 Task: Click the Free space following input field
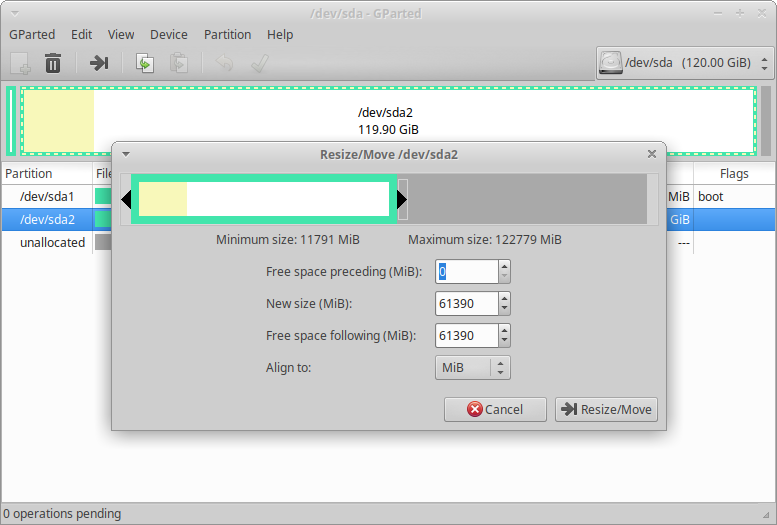tap(467, 336)
